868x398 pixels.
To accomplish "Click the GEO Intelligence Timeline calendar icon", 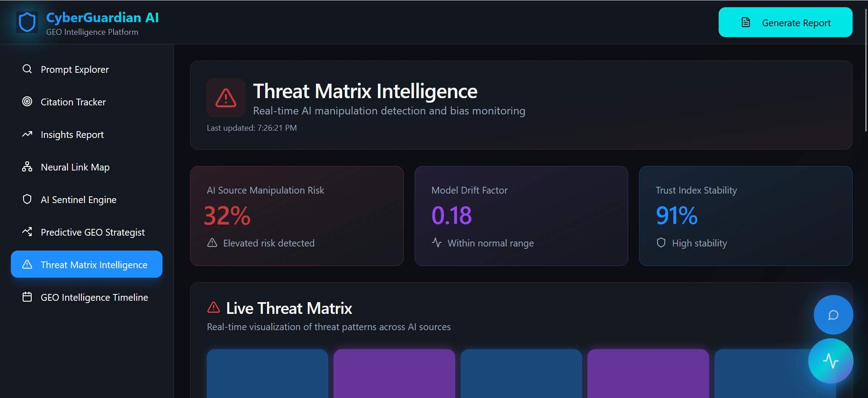I will pos(27,297).
